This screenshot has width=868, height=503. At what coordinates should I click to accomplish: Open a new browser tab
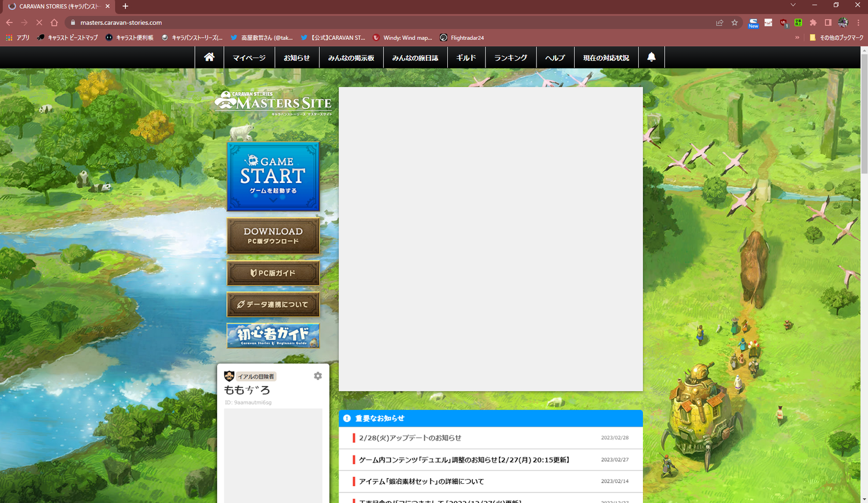point(125,6)
